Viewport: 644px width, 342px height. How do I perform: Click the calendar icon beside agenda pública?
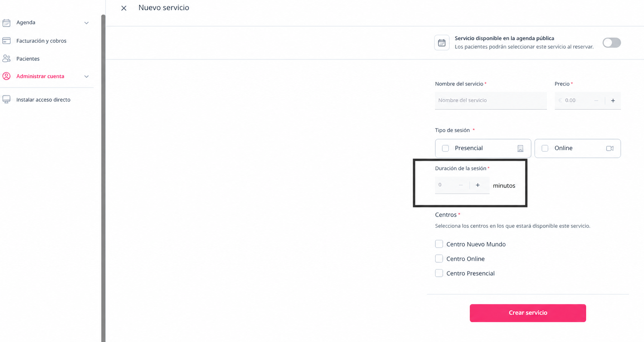pyautogui.click(x=442, y=43)
